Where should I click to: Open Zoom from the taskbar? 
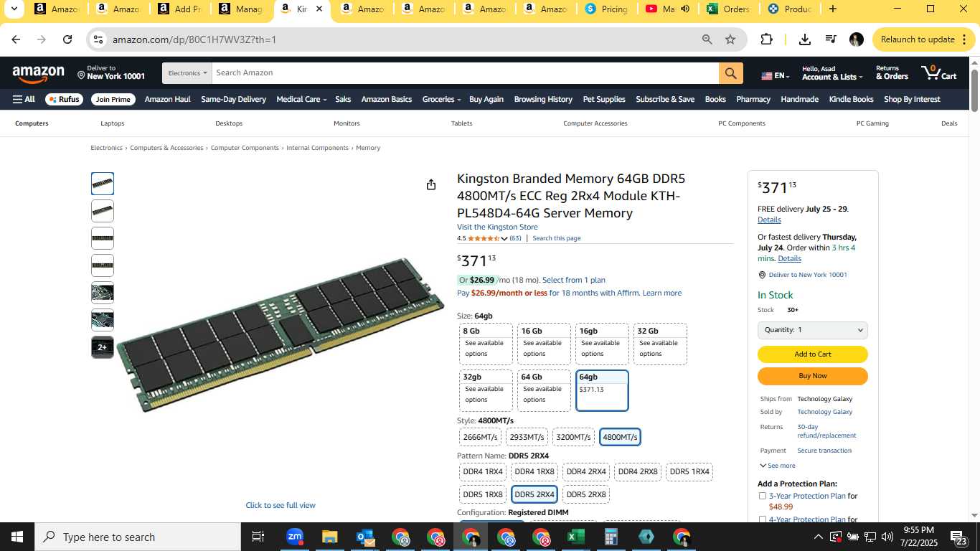295,537
